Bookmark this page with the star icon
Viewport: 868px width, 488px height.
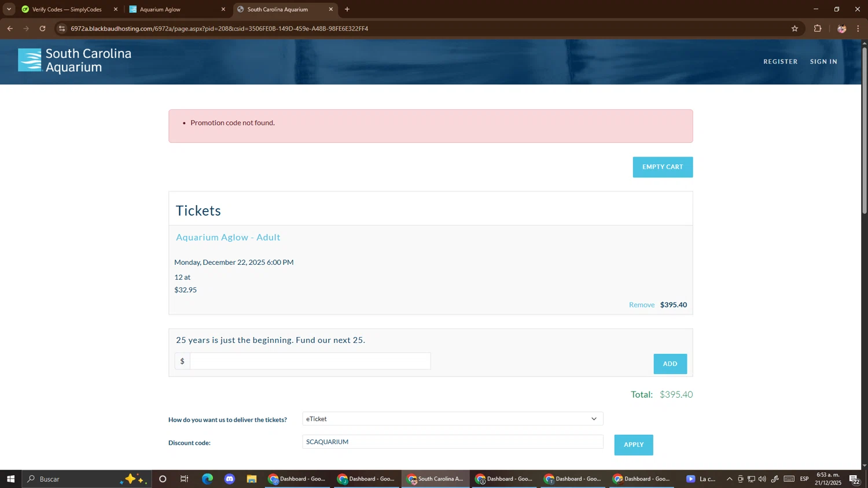[795, 28]
